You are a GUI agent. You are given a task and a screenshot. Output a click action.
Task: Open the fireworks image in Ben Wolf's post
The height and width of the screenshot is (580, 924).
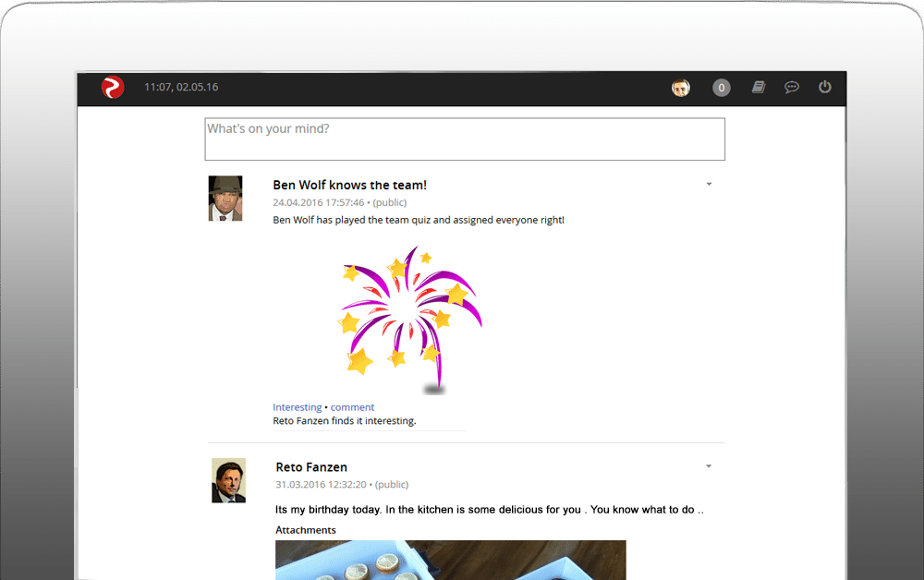point(410,320)
